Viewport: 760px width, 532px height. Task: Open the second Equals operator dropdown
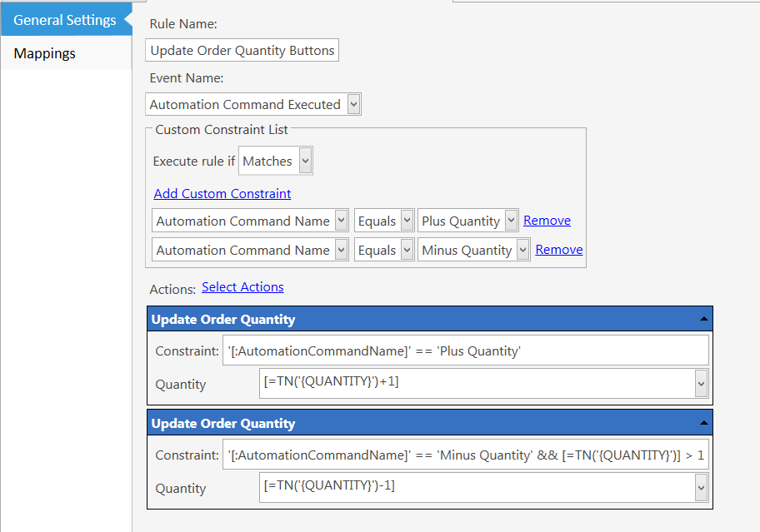[x=384, y=250]
